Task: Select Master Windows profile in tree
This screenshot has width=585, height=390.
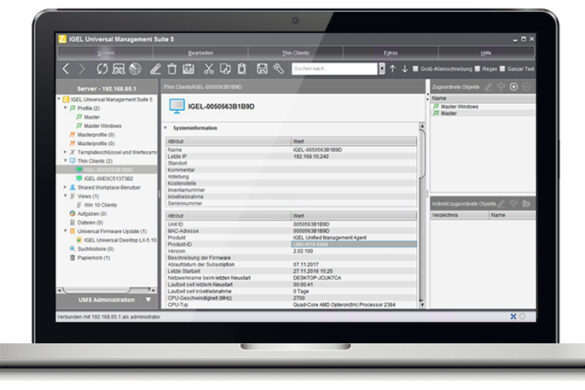Action: pyautogui.click(x=103, y=126)
